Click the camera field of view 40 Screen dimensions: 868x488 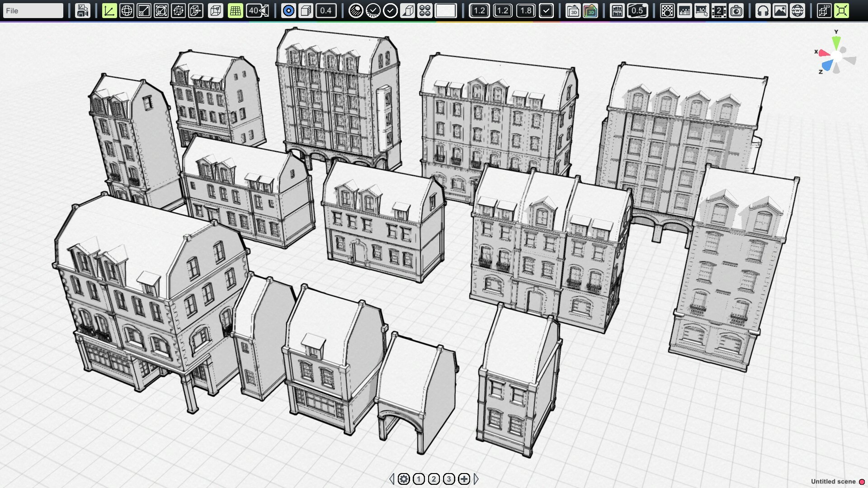pyautogui.click(x=258, y=10)
